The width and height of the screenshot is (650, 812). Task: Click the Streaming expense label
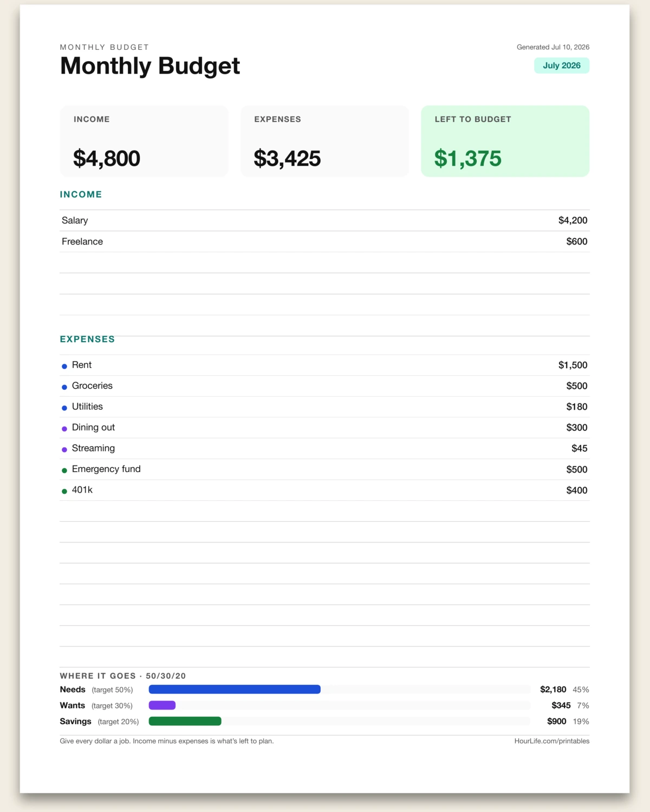93,448
